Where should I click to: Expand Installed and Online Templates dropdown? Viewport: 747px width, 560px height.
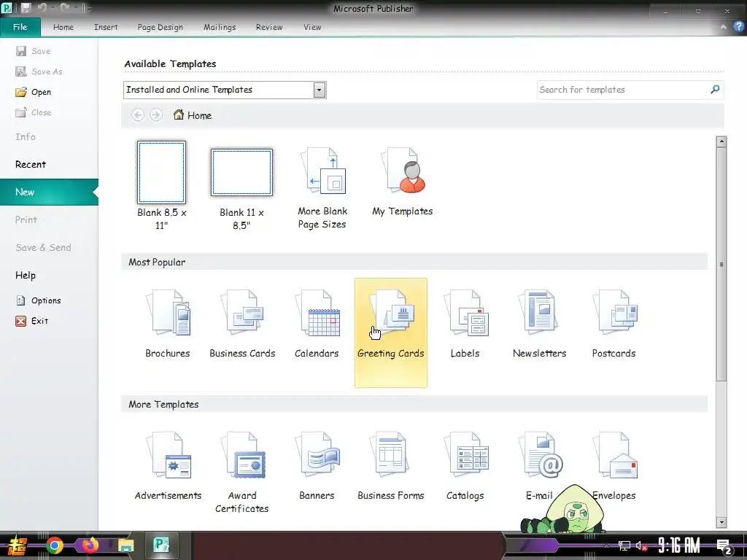[x=320, y=90]
